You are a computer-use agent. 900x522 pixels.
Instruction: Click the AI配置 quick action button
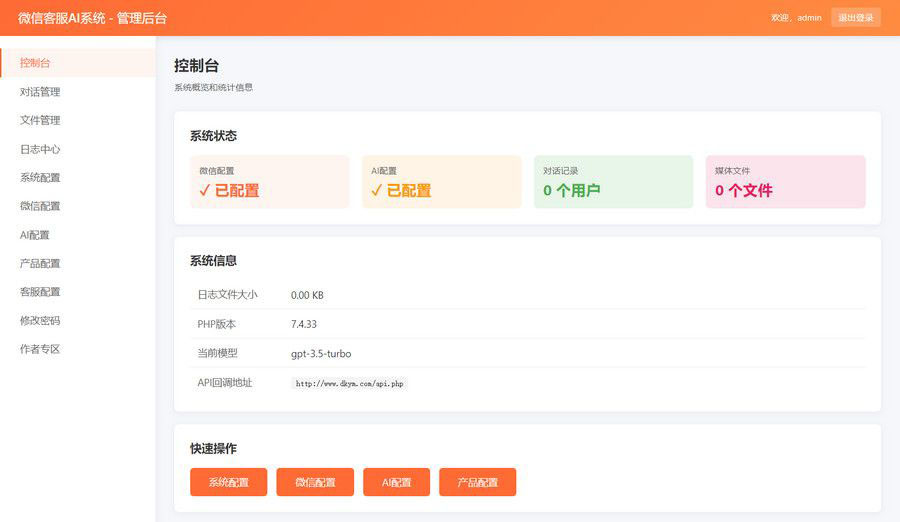(396, 482)
